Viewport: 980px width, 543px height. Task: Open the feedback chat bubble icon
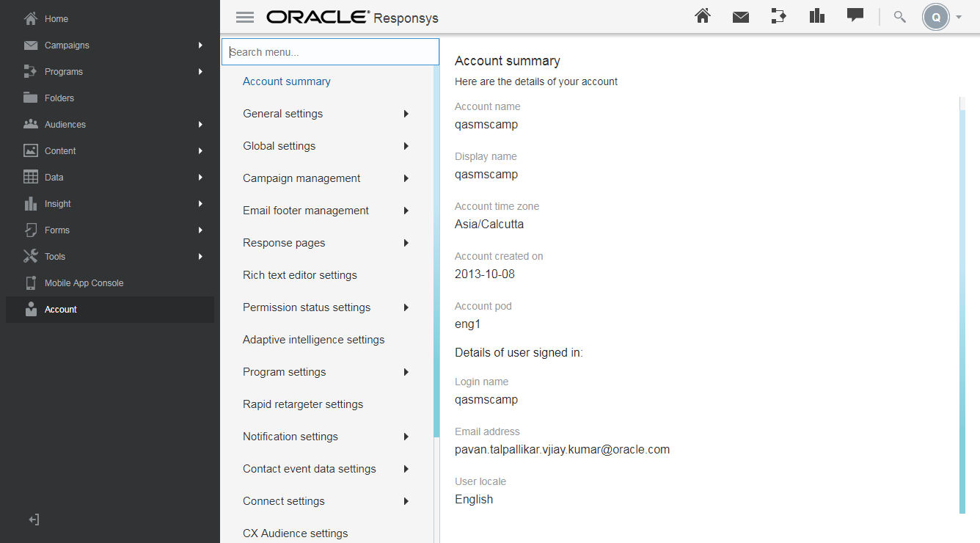855,15
